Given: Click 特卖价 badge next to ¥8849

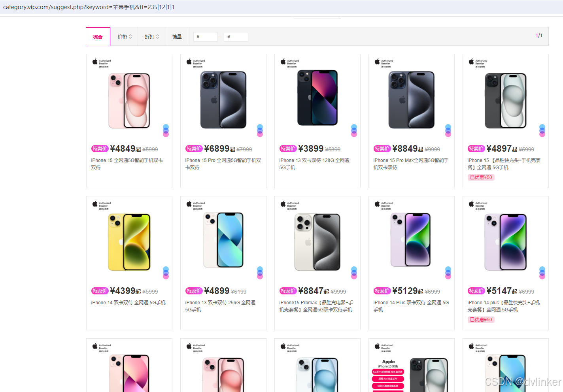Looking at the screenshot, I should pyautogui.click(x=382, y=149).
